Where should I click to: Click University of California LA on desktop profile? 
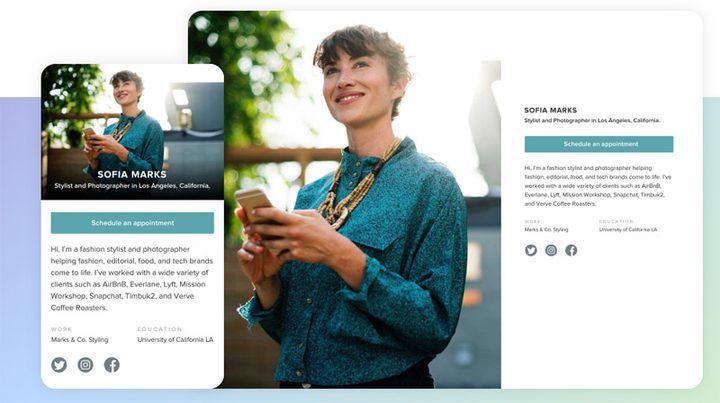[x=628, y=229]
